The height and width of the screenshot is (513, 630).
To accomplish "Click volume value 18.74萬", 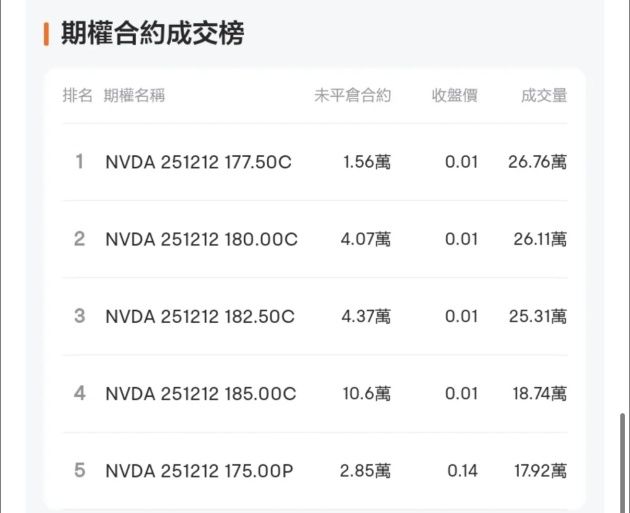I will 540,393.
